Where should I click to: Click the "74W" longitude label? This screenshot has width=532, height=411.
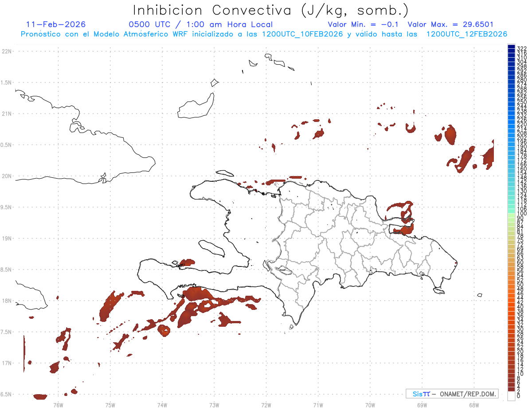point(162,405)
